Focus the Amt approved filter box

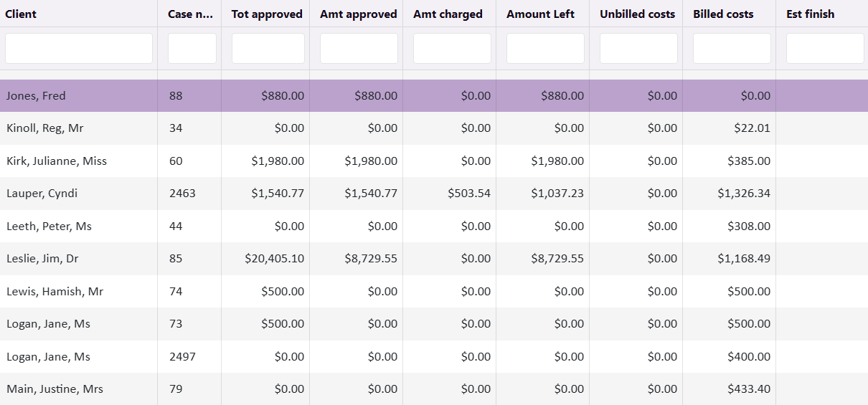[359, 48]
